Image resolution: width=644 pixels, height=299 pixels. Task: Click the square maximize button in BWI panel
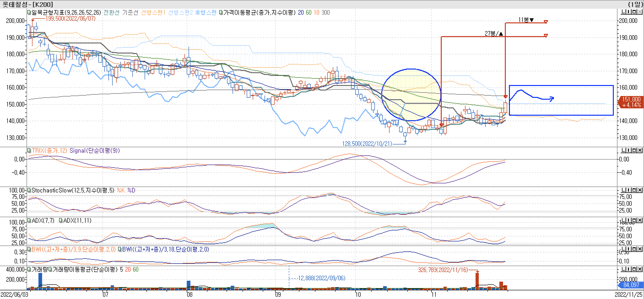[x=634, y=249]
